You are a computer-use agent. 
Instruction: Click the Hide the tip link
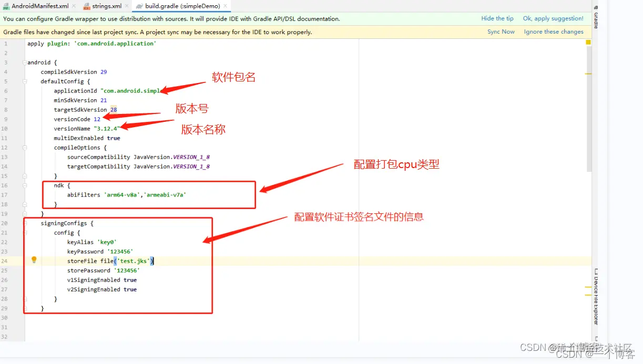[x=497, y=18]
